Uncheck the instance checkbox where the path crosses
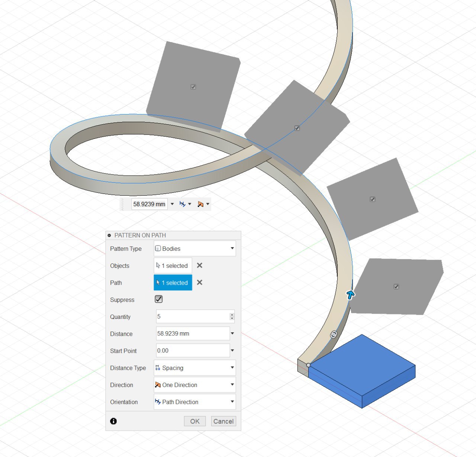476x457 pixels. [297, 128]
